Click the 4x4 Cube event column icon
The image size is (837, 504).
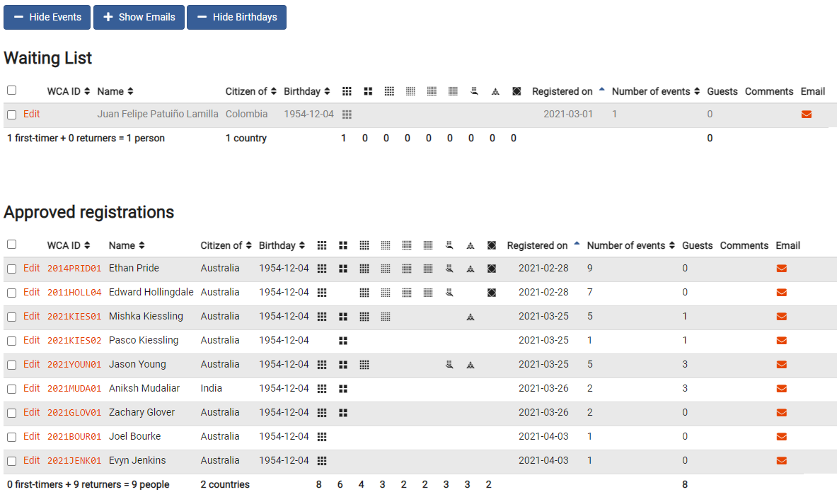coord(364,245)
